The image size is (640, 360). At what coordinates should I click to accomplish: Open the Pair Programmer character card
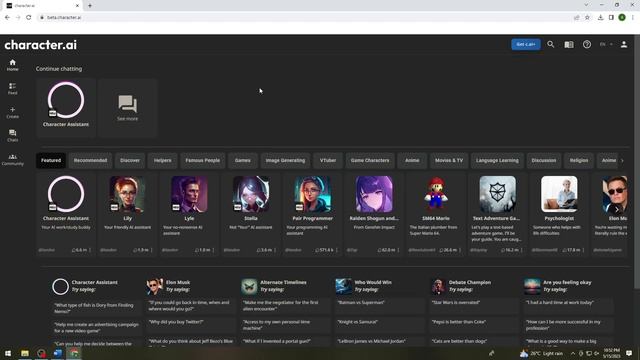tap(312, 214)
